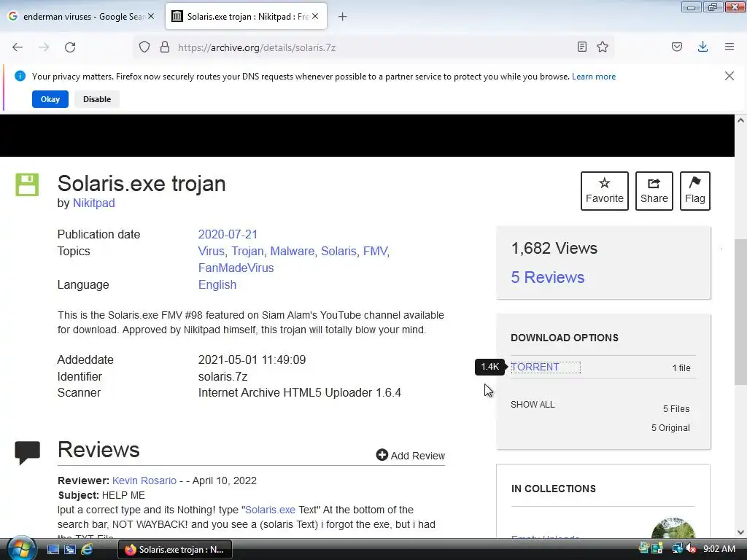Click the 5 Original files text

[670, 427]
